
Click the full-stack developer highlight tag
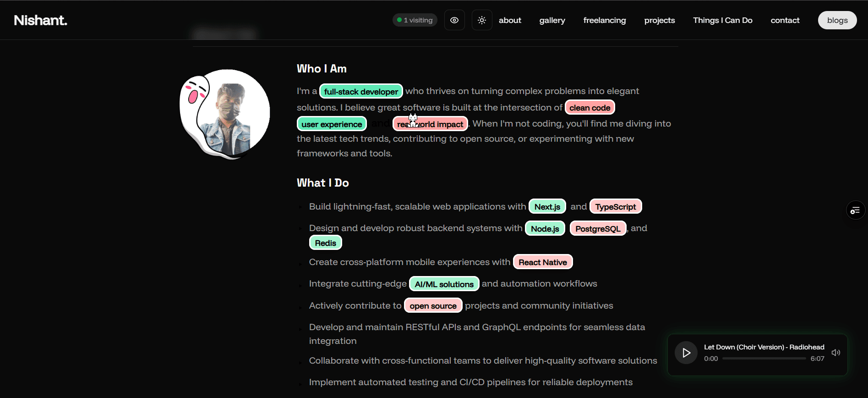pyautogui.click(x=361, y=92)
